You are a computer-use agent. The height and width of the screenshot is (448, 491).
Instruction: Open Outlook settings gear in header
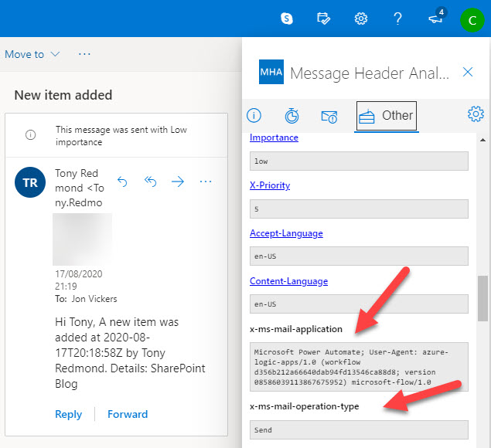point(360,18)
